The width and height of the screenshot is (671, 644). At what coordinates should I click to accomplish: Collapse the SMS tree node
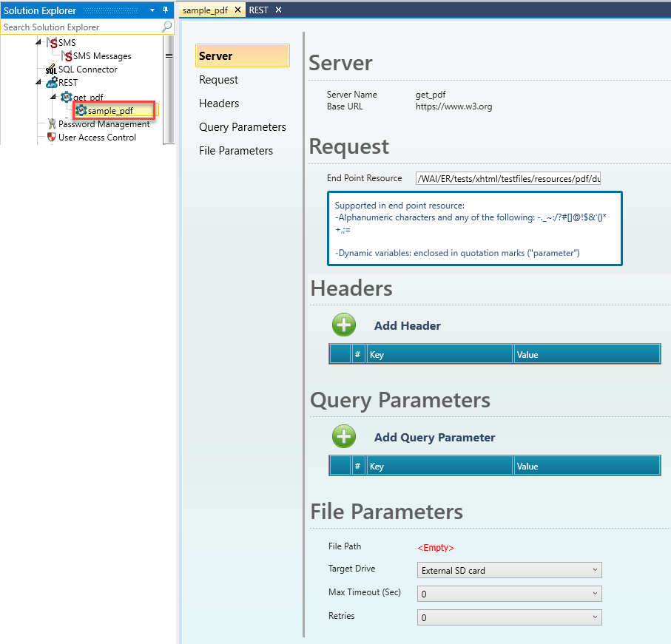pos(38,43)
